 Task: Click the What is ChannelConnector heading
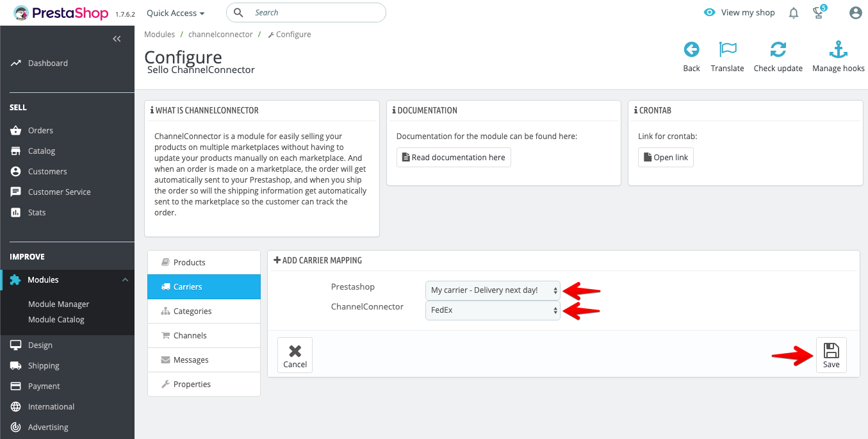point(204,110)
